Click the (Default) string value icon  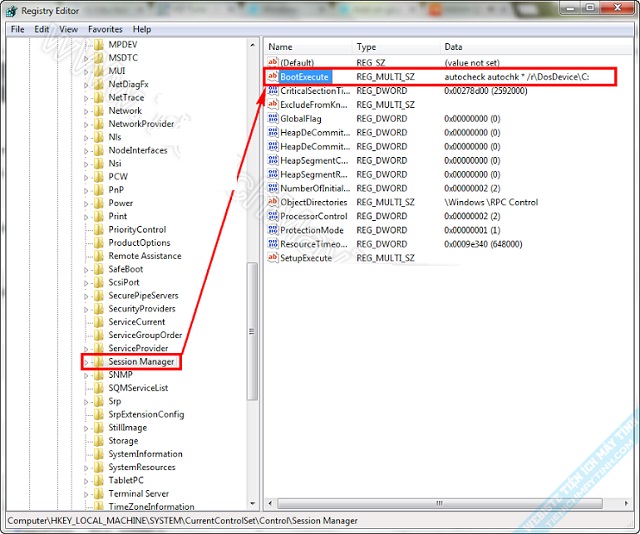click(x=273, y=62)
